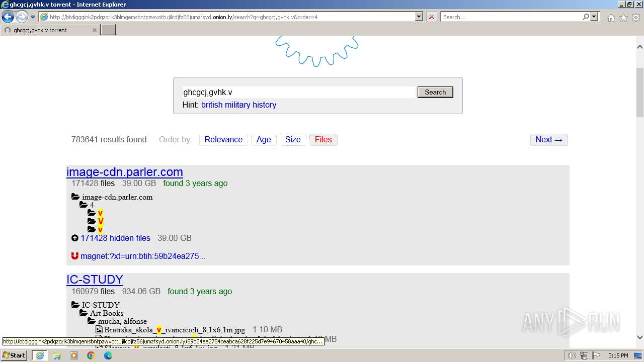This screenshot has height=362, width=644.
Task: Order results by Relevance
Action: click(x=223, y=139)
